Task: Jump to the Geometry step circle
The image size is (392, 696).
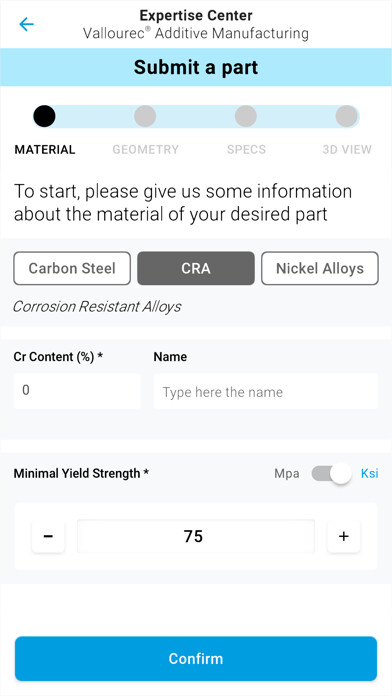Action: pyautogui.click(x=145, y=116)
